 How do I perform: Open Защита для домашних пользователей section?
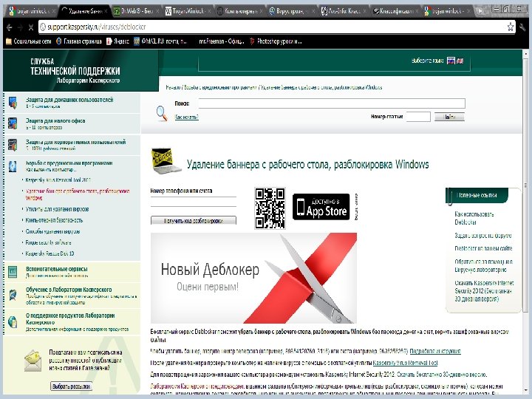69,100
